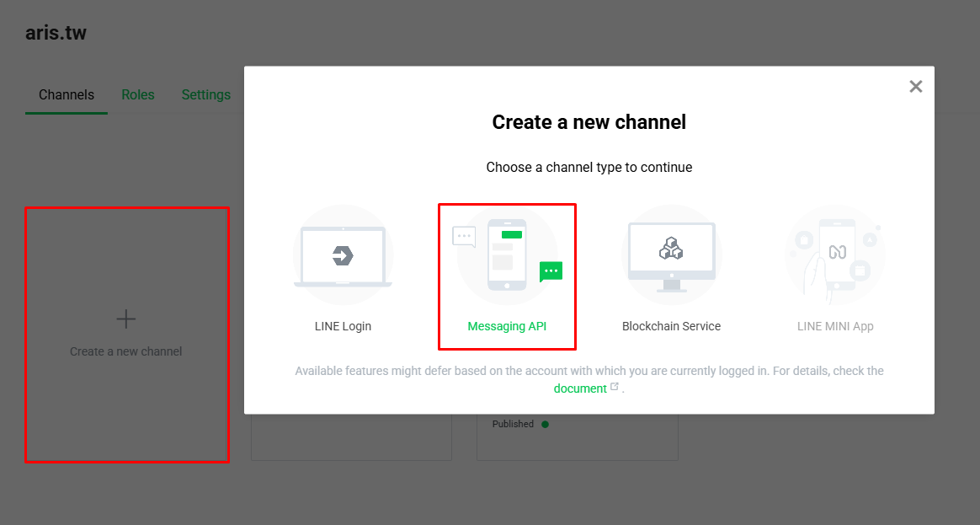
Task: Open the Roles tab
Action: 138,95
